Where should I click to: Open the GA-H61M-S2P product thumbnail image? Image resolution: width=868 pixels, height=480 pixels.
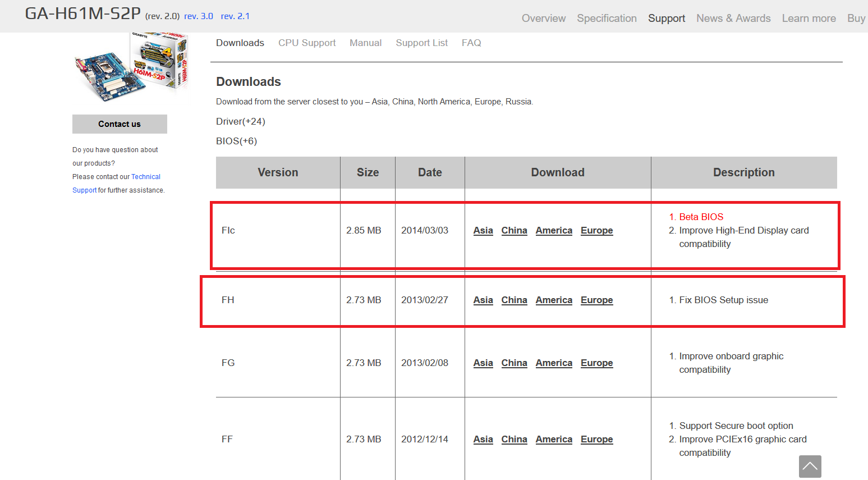click(x=131, y=67)
